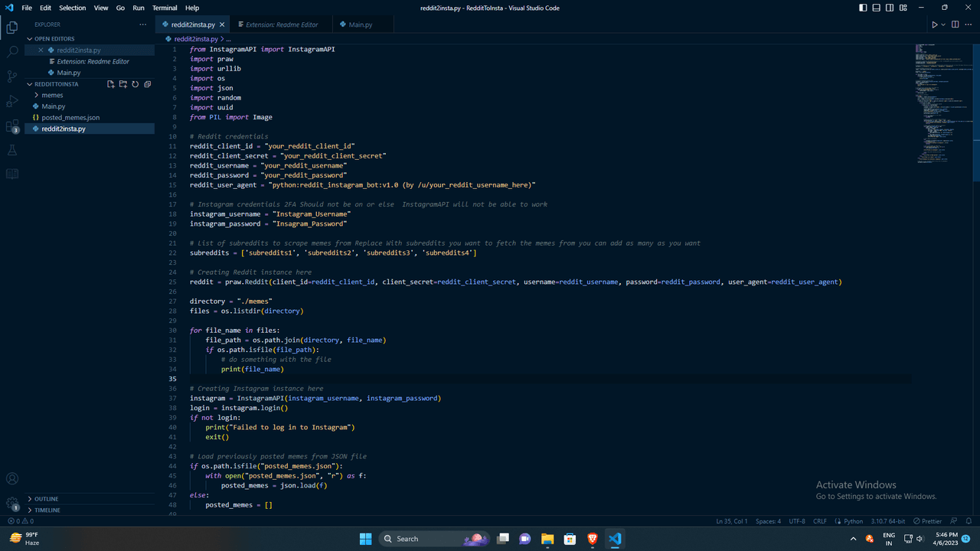The image size is (980, 551).
Task: Open the Run and Debug view
Action: (x=12, y=101)
